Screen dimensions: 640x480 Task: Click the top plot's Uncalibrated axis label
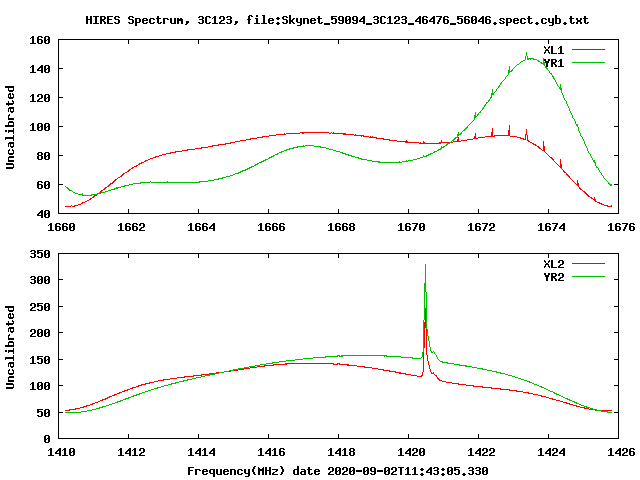[10, 127]
